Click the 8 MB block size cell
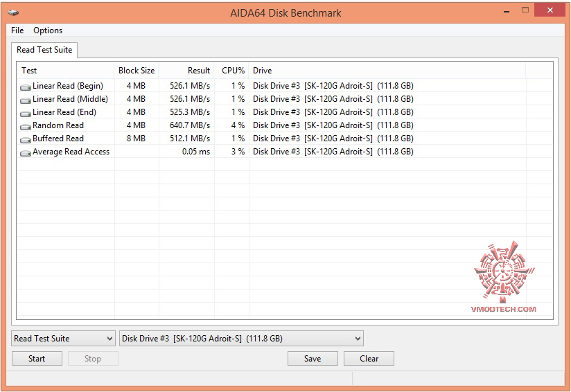The height and width of the screenshot is (392, 571). pyautogui.click(x=137, y=139)
